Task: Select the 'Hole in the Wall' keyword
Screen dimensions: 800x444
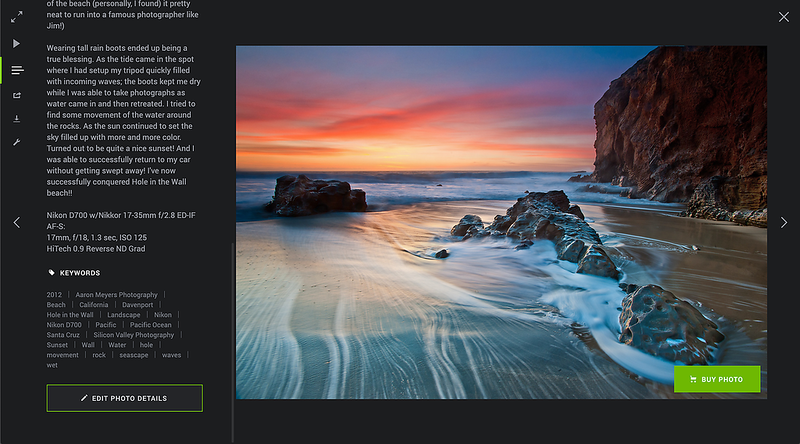Action: point(70,315)
